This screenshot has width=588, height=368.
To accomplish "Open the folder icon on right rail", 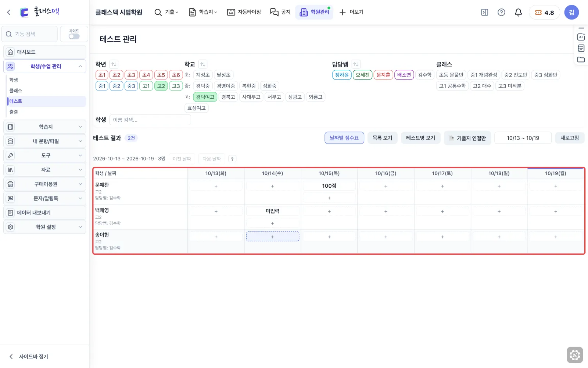I will (x=581, y=60).
